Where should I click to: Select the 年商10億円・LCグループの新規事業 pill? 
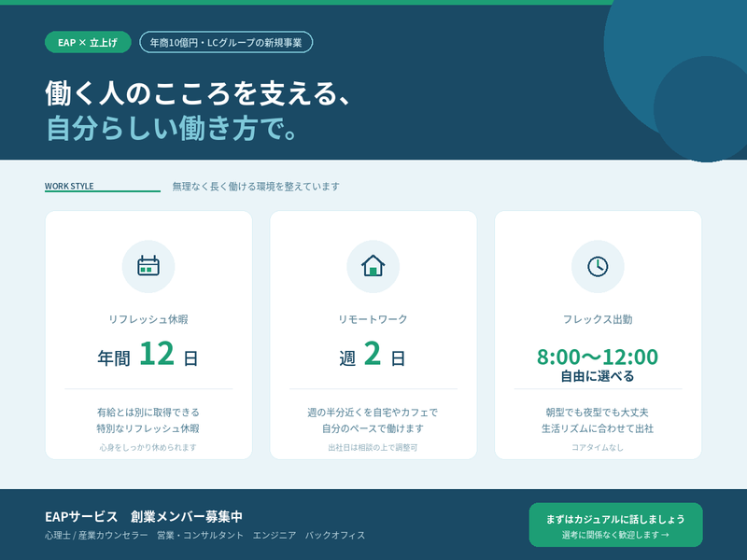226,42
